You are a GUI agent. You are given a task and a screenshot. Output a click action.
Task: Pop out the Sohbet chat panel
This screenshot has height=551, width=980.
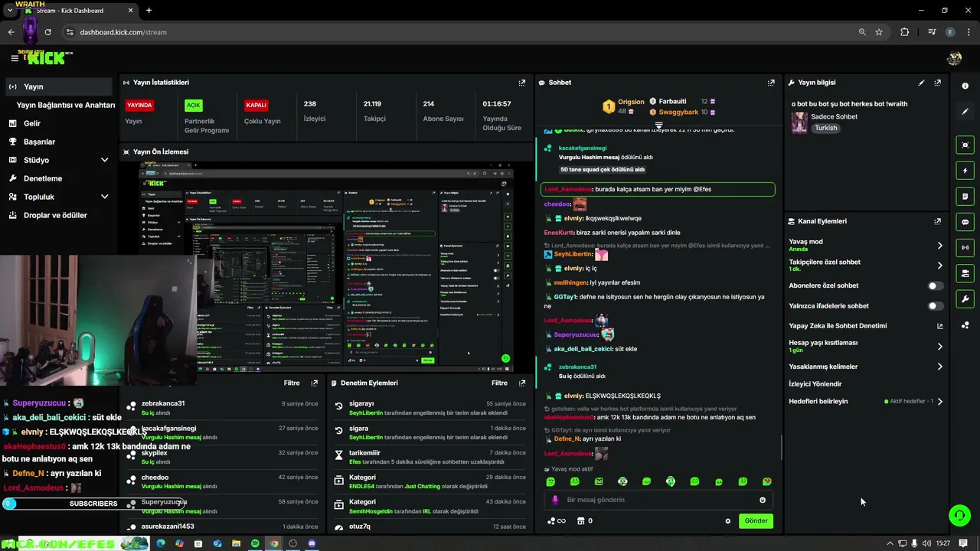(x=771, y=83)
